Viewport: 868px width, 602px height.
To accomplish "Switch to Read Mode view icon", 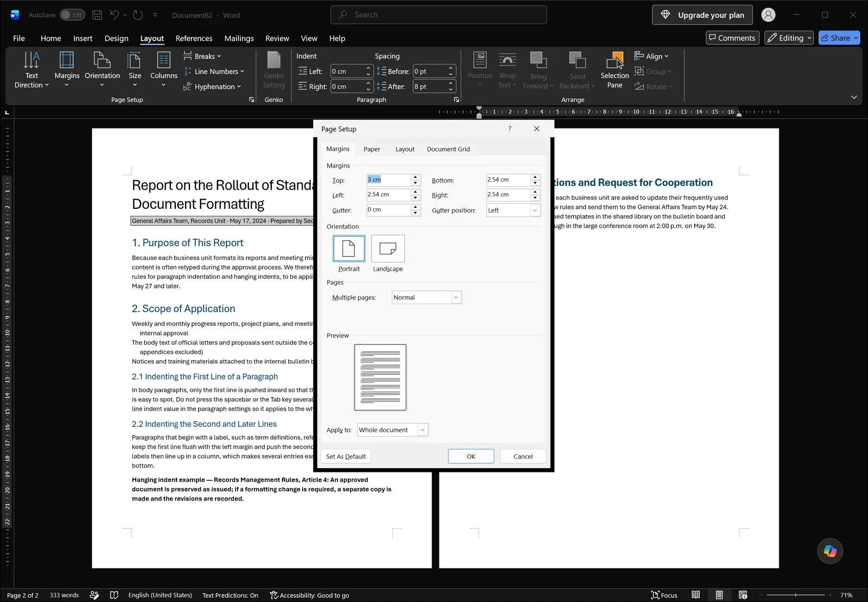I will (695, 595).
